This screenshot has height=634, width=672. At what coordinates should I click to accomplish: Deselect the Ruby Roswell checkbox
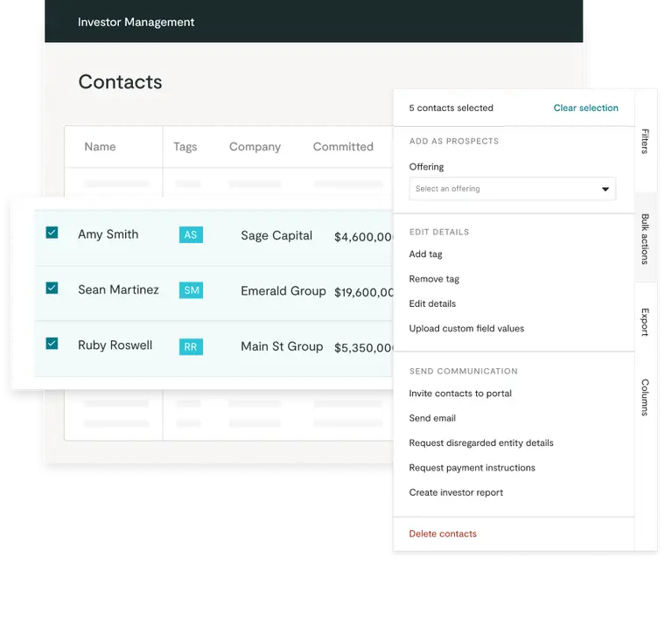tap(52, 344)
